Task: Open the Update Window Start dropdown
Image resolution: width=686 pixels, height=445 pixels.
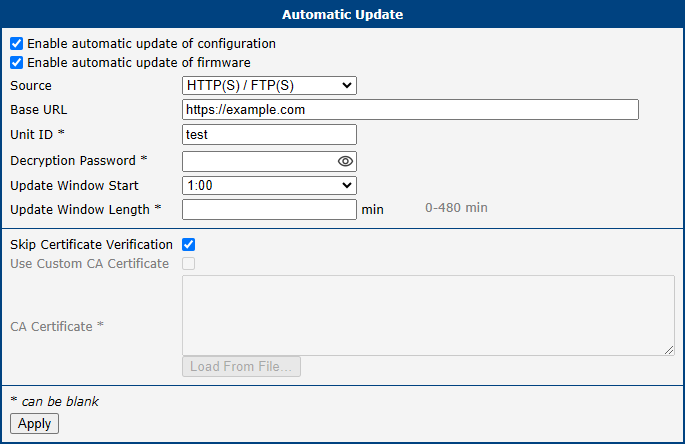Action: click(x=269, y=186)
